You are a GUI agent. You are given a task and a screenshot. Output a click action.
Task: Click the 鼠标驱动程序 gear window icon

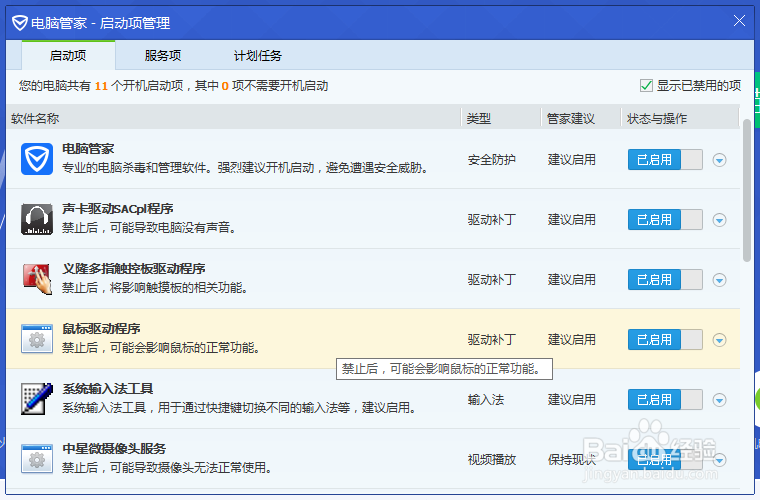[37, 339]
